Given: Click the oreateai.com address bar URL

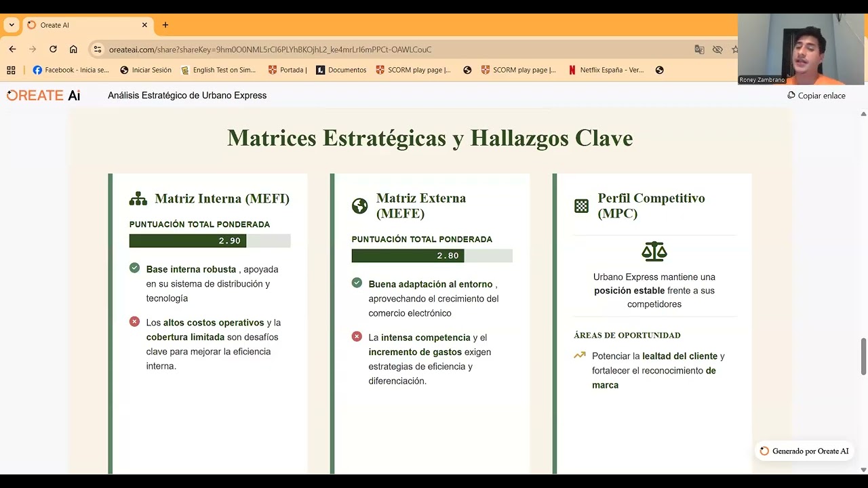Looking at the screenshot, I should [x=270, y=49].
